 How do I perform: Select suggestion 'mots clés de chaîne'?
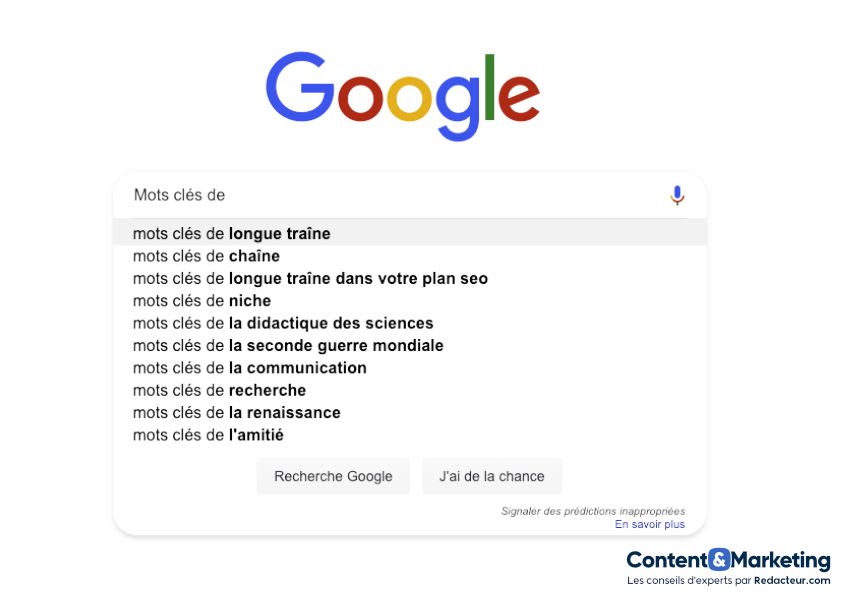pyautogui.click(x=206, y=256)
